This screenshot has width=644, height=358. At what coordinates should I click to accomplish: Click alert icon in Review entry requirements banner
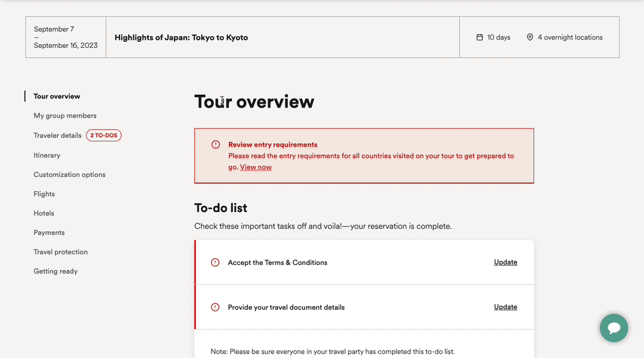(x=216, y=145)
